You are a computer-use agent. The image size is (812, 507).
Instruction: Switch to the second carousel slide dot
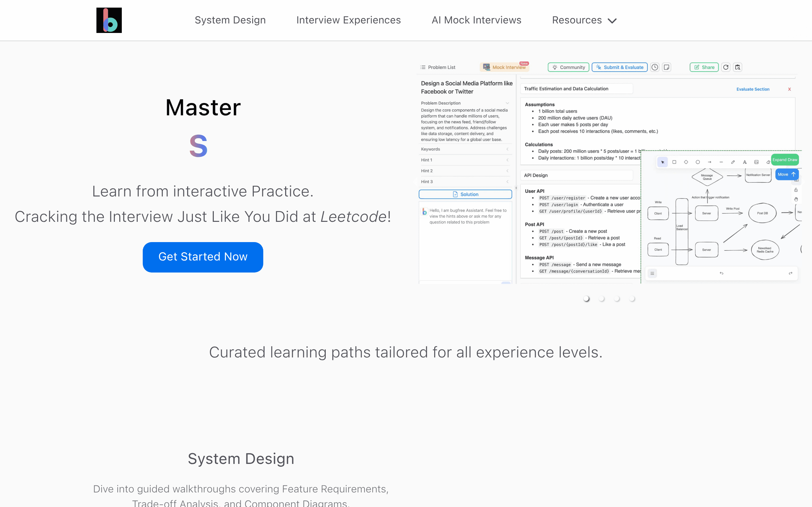click(x=602, y=298)
